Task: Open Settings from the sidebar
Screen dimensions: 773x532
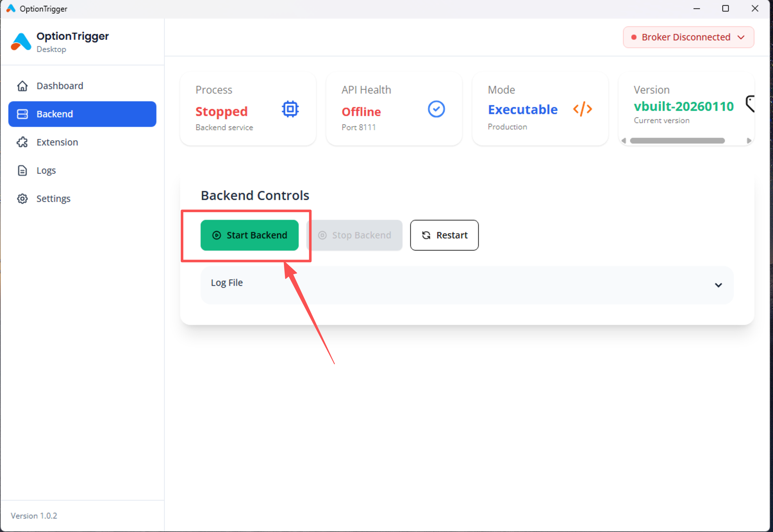Action: pyautogui.click(x=82, y=199)
